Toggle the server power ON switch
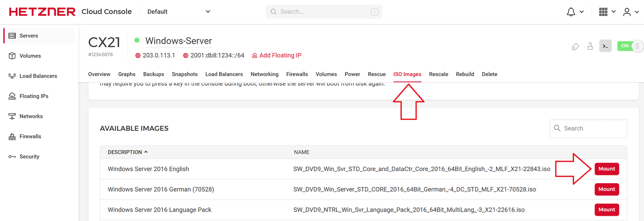 (630, 46)
